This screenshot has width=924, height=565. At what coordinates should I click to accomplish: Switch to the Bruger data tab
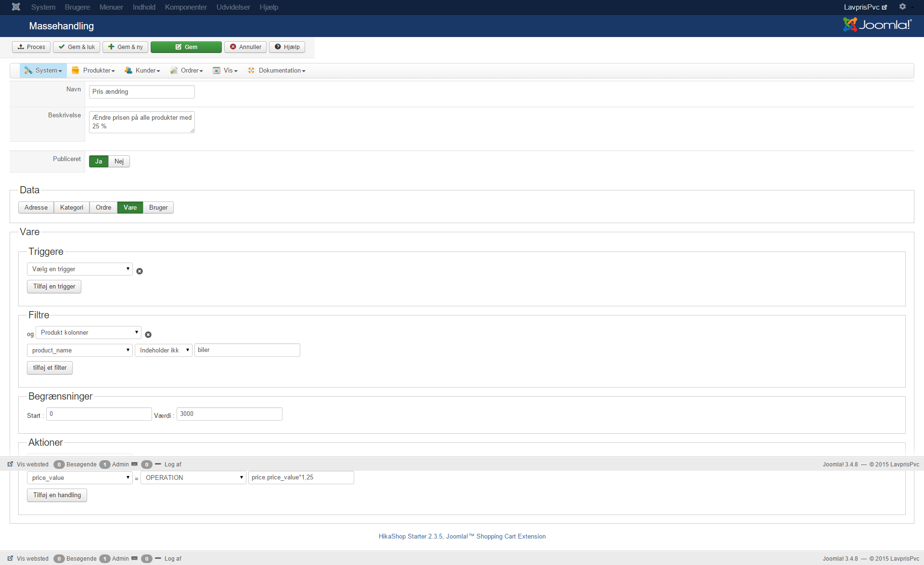tap(158, 208)
